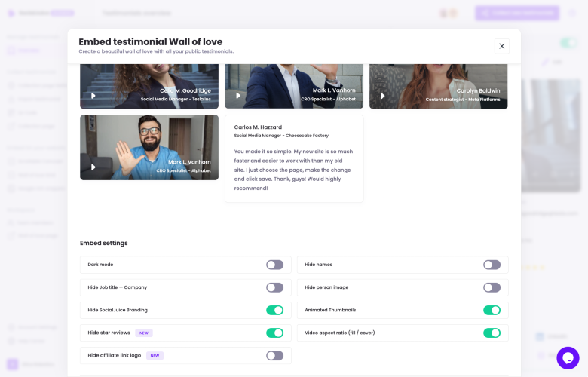
Task: Play the video of the bearded man waving
Action: pyautogui.click(x=93, y=167)
